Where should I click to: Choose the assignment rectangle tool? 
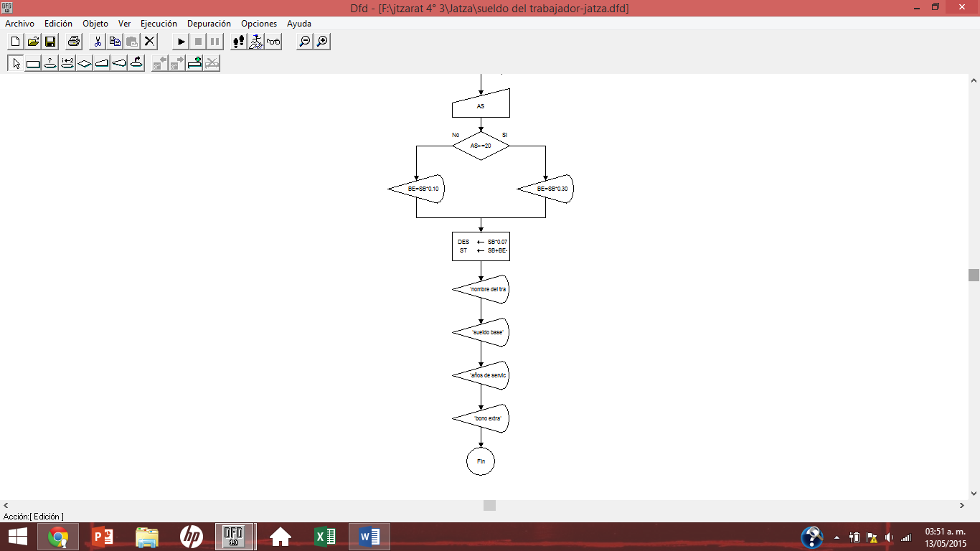tap(33, 64)
